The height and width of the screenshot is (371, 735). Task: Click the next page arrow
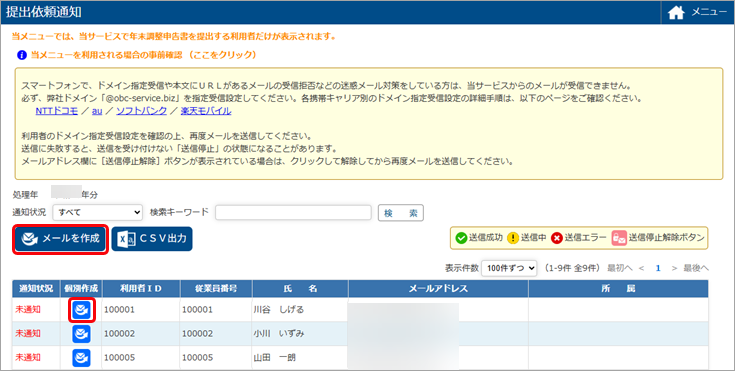click(675, 268)
